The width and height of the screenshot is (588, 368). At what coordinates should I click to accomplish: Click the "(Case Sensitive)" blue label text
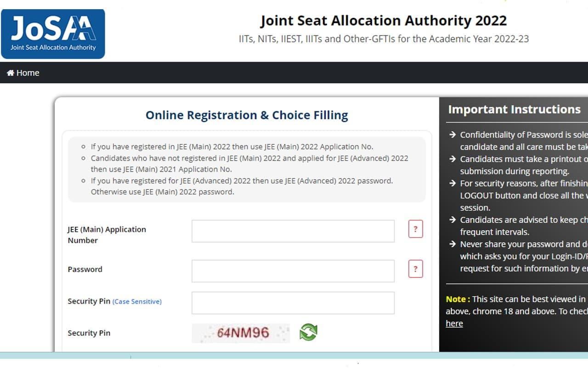[x=137, y=302]
